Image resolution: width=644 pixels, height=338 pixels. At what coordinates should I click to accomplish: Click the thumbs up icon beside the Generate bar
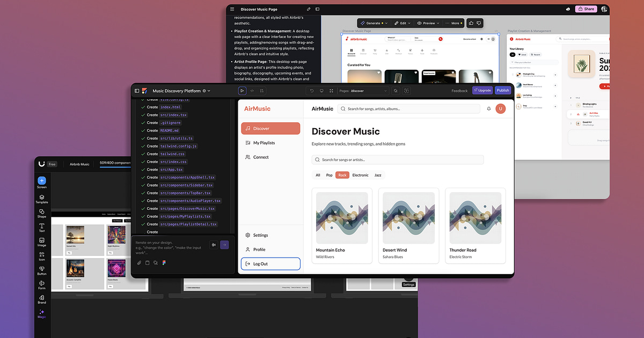tap(471, 23)
